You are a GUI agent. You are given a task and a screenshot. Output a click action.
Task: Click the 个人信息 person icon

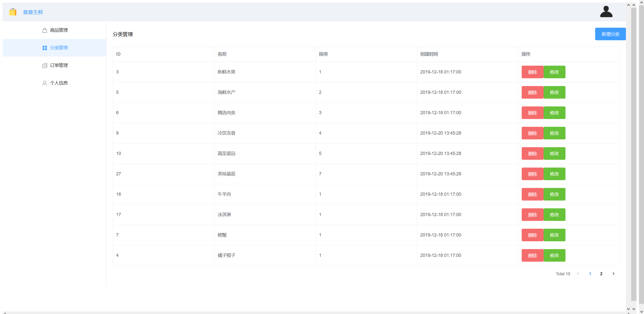click(45, 83)
